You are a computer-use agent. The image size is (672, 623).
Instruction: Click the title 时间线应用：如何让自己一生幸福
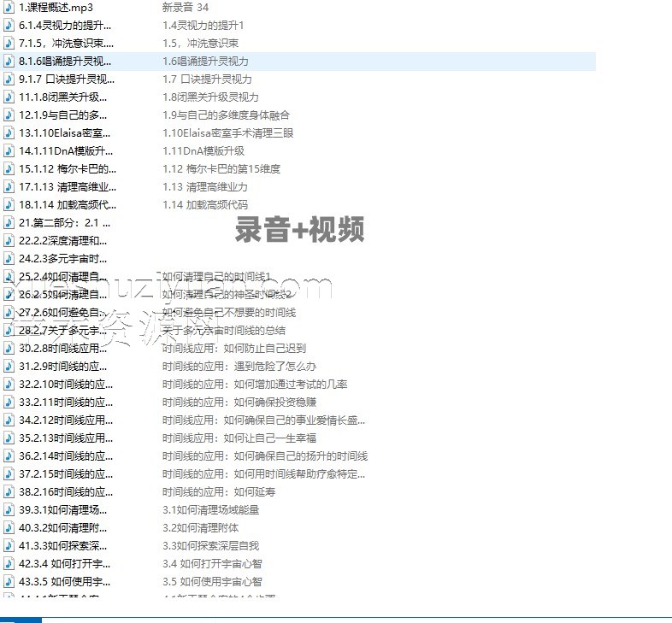[239, 438]
